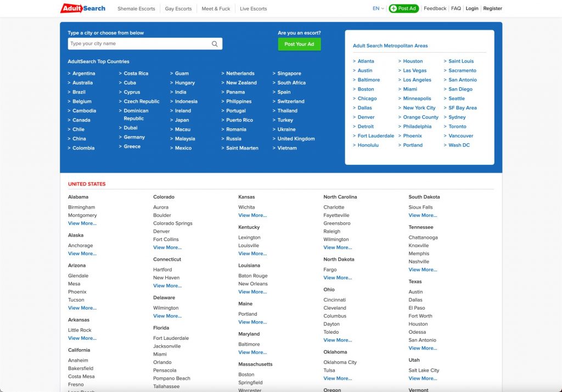The image size is (562, 392).
Task: Click Baton Rouge under Louisiana
Action: pyautogui.click(x=252, y=276)
